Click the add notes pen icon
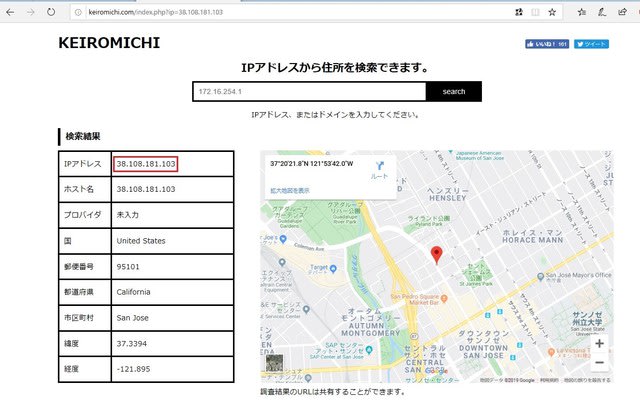The image size is (640, 400). 602,12
